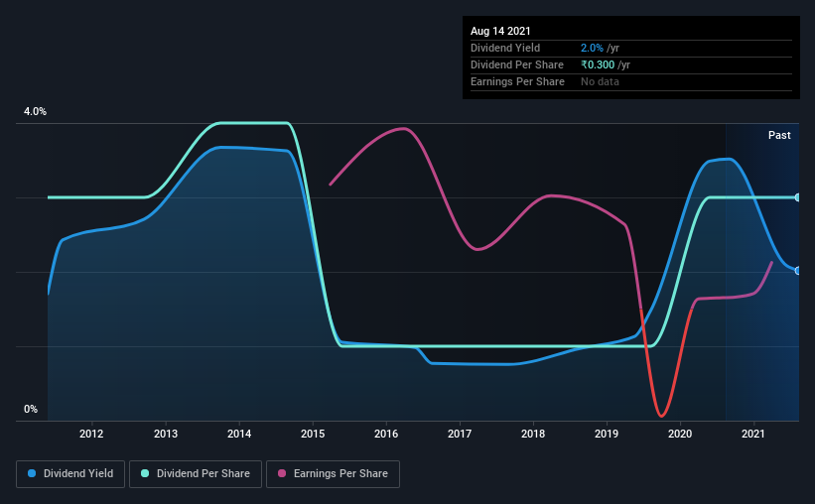Click the pink Earnings Per Share legend dot
Viewport: 815px width, 504px height.
tap(282, 473)
